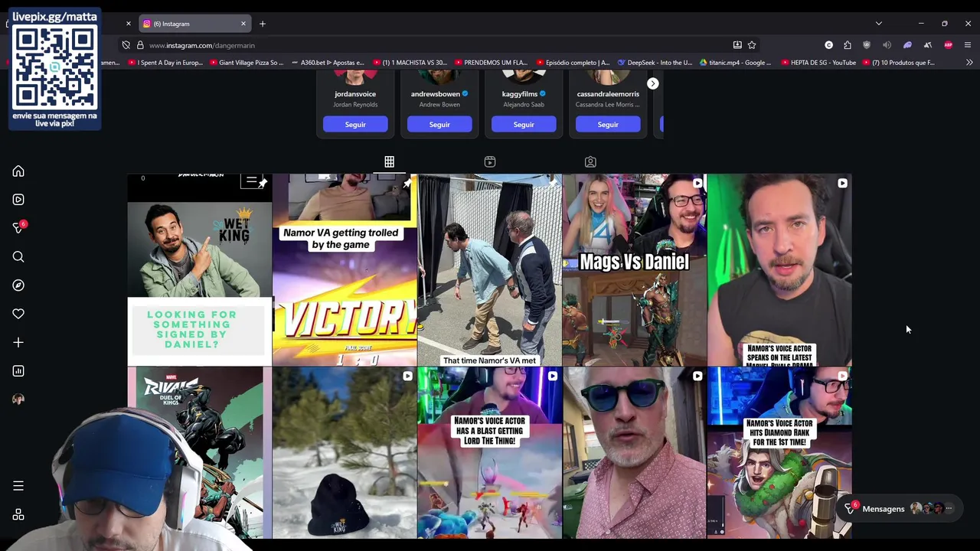Open the translate extension icon

point(928,45)
